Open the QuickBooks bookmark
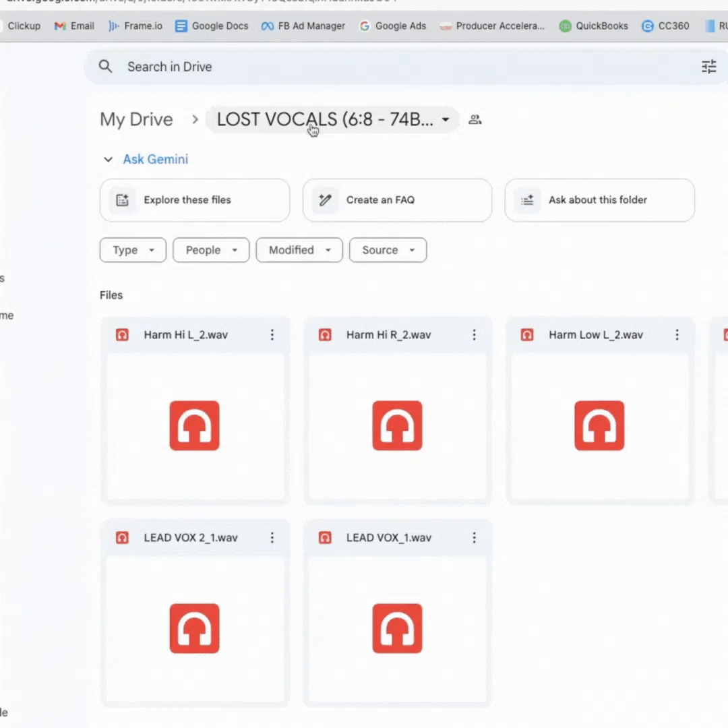This screenshot has height=728, width=728. [x=593, y=26]
